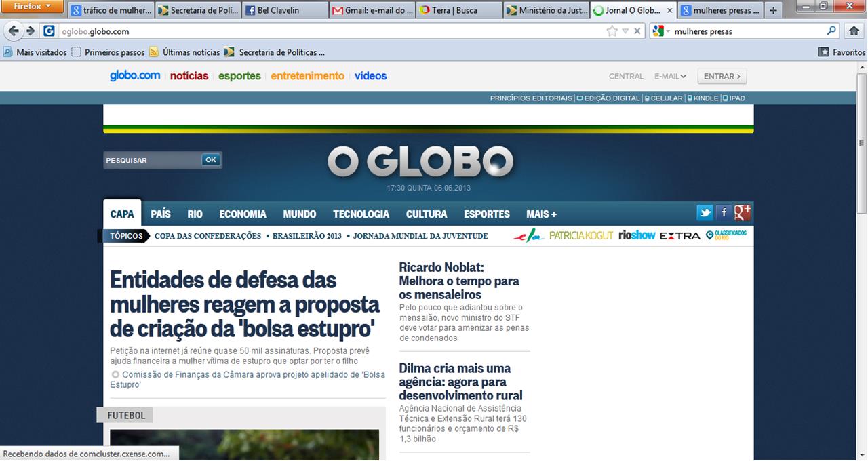Go to the browser Home page icon
This screenshot has height=461, width=868.
coord(854,31)
